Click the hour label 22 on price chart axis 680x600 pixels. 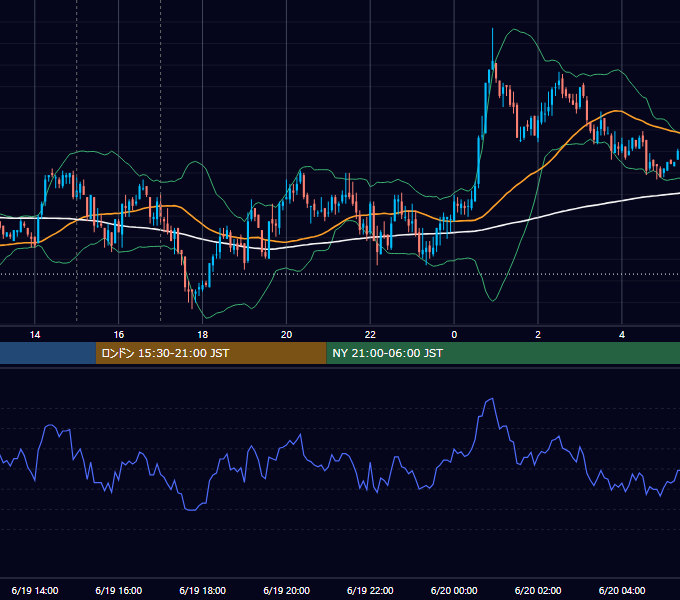(370, 335)
